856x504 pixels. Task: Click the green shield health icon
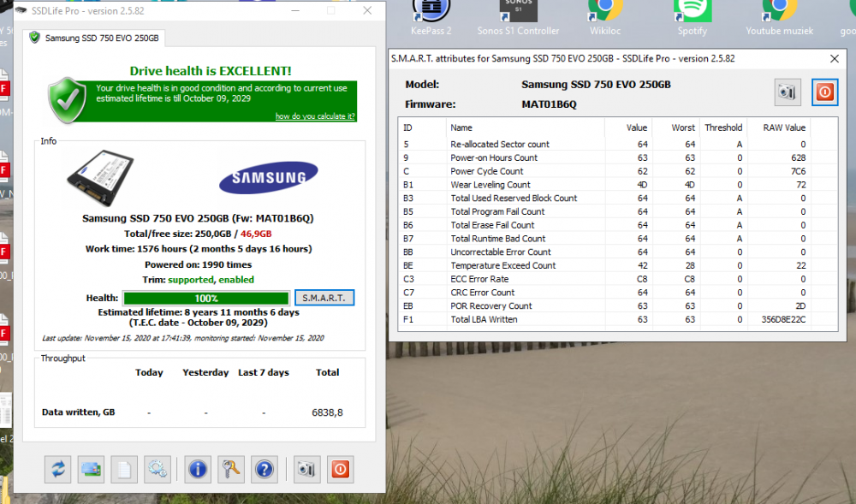pos(67,100)
